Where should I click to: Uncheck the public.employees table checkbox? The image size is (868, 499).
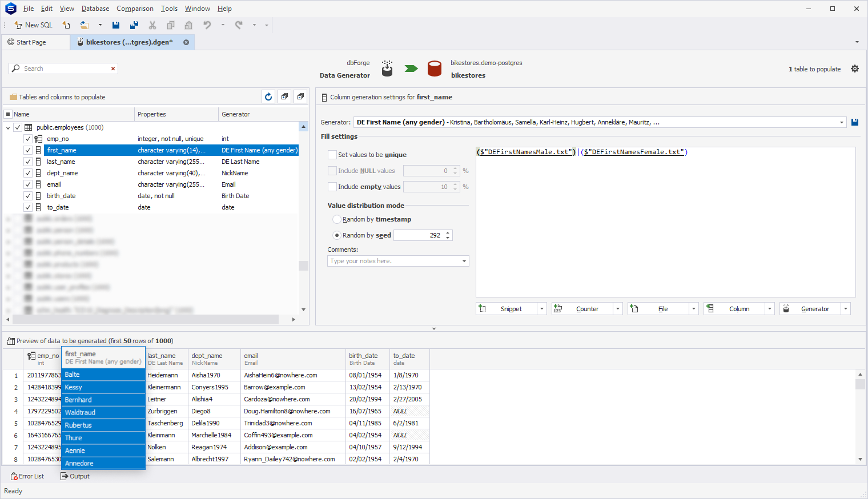pyautogui.click(x=18, y=127)
